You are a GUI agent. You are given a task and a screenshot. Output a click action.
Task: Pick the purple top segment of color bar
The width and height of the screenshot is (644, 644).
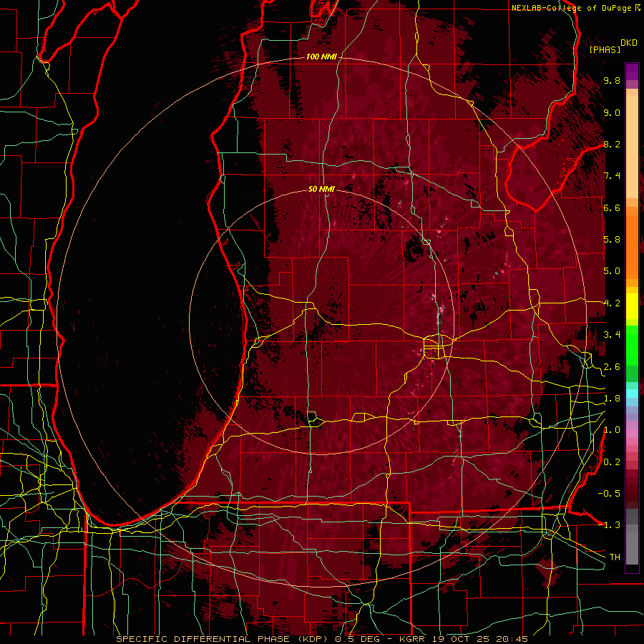pos(632,72)
